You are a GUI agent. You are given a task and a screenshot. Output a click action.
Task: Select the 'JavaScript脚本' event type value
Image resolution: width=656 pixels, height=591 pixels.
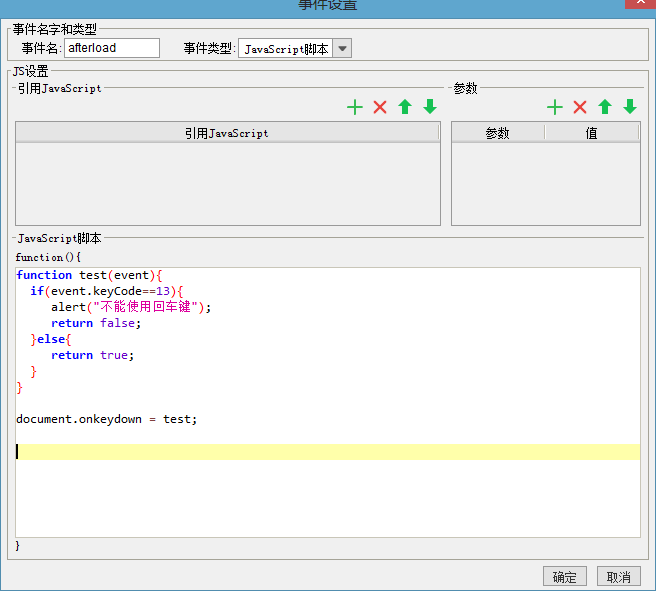286,49
